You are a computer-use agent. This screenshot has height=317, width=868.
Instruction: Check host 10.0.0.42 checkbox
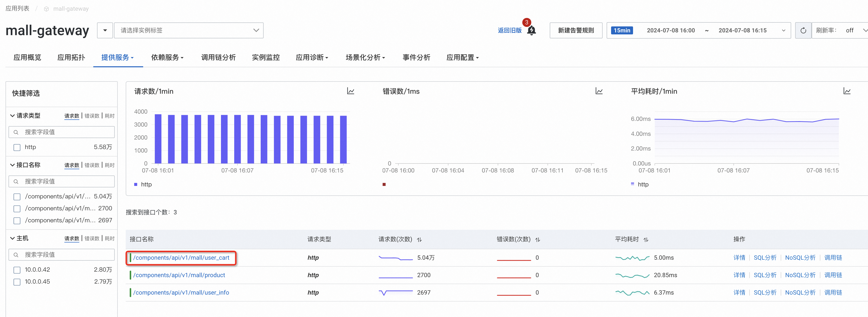pyautogui.click(x=17, y=270)
